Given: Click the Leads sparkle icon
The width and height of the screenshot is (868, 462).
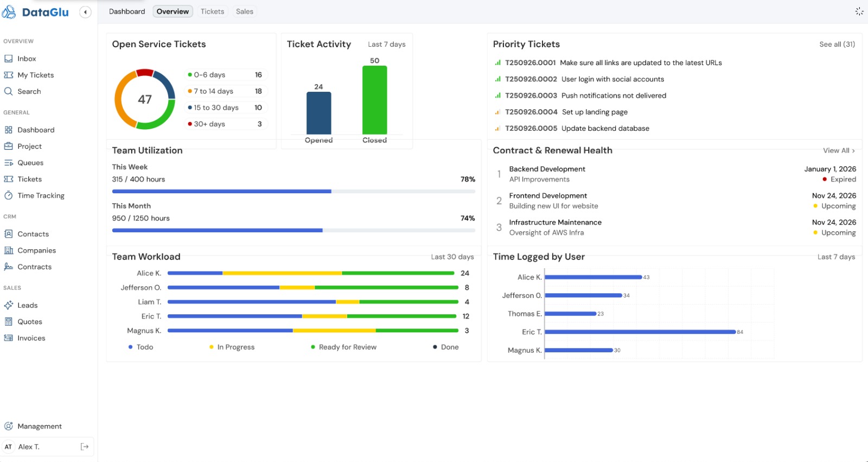Looking at the screenshot, I should [x=9, y=305].
